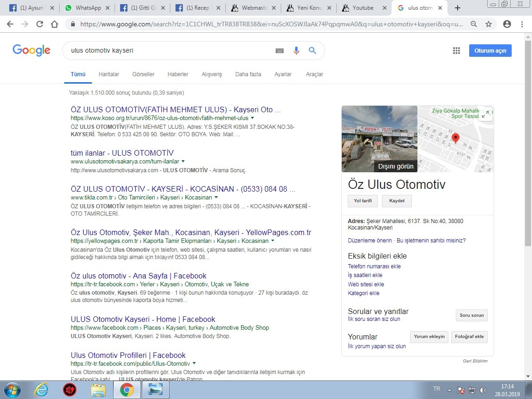Switch to the WhatsApp tab
This screenshot has height=399, width=532.
pos(88,8)
